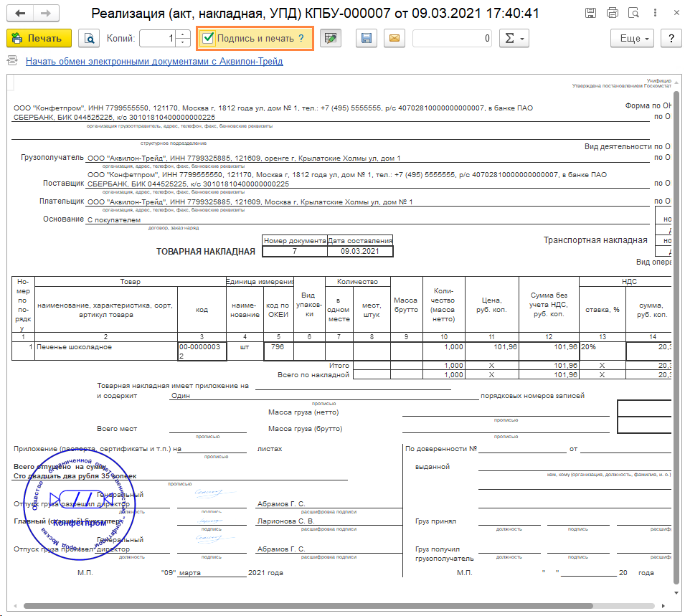
Task: Go forward with the right arrow button
Action: click(46, 14)
